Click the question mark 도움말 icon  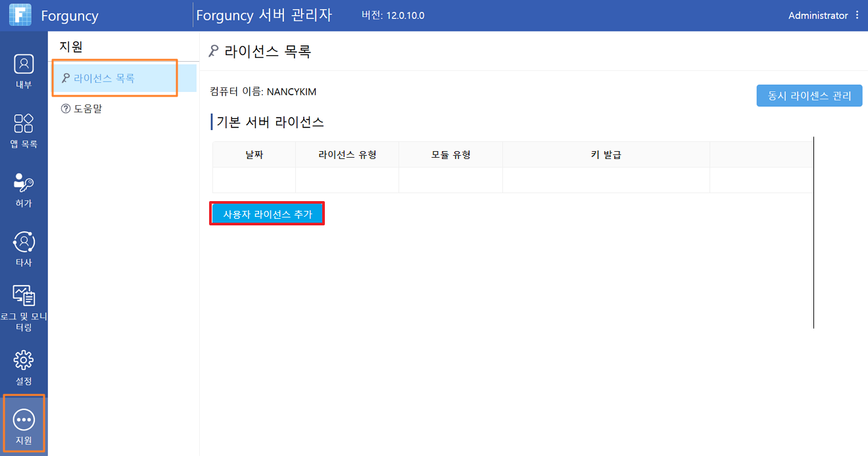coord(65,108)
